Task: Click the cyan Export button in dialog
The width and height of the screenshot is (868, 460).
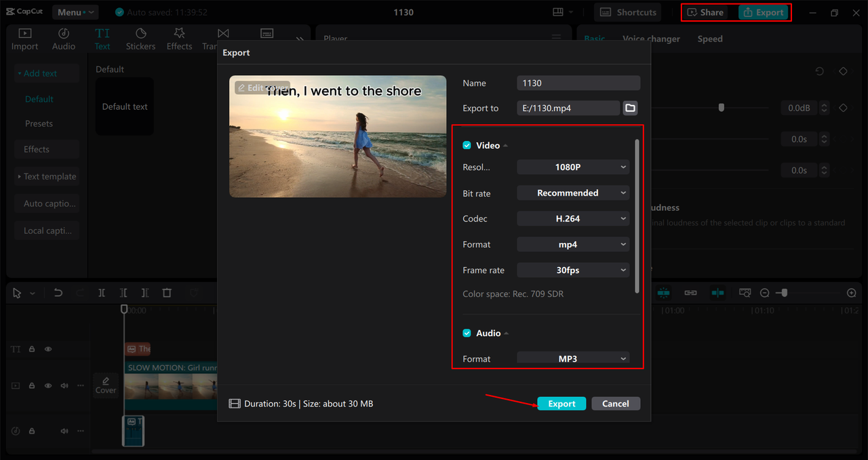Action: pyautogui.click(x=561, y=404)
